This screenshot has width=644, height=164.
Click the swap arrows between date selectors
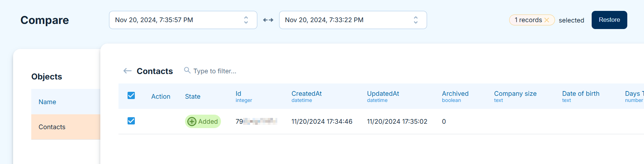(x=268, y=20)
